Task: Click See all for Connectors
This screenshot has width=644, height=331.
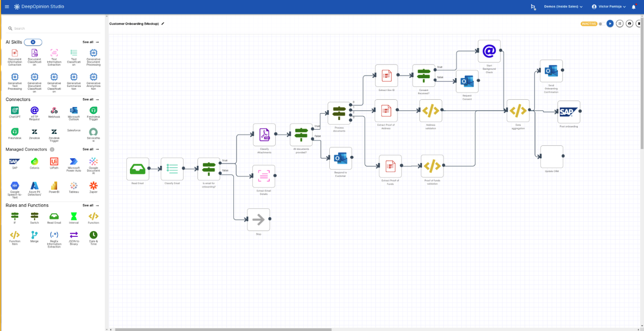Action: tap(91, 99)
